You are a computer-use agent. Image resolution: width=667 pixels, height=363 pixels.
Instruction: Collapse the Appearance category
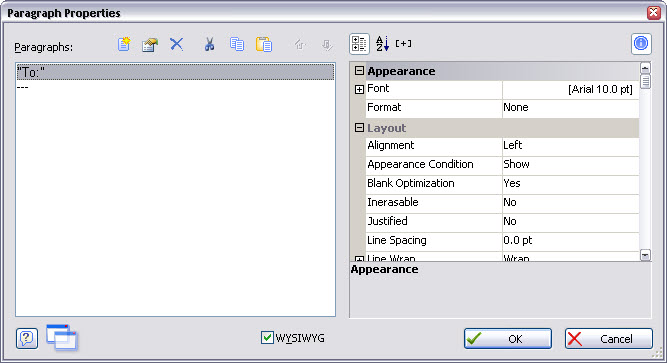(359, 71)
